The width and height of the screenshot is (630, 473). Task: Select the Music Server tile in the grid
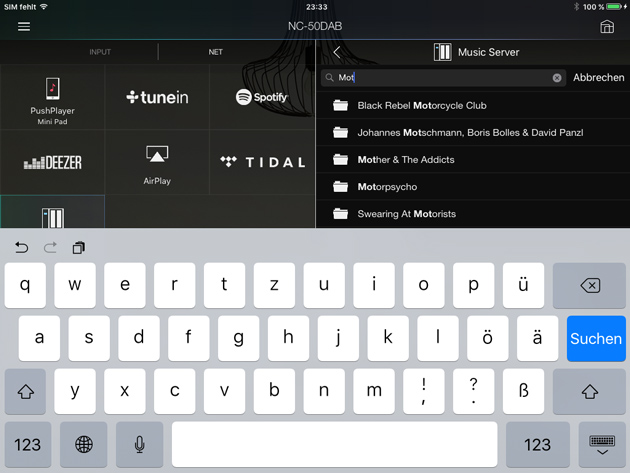click(x=52, y=212)
